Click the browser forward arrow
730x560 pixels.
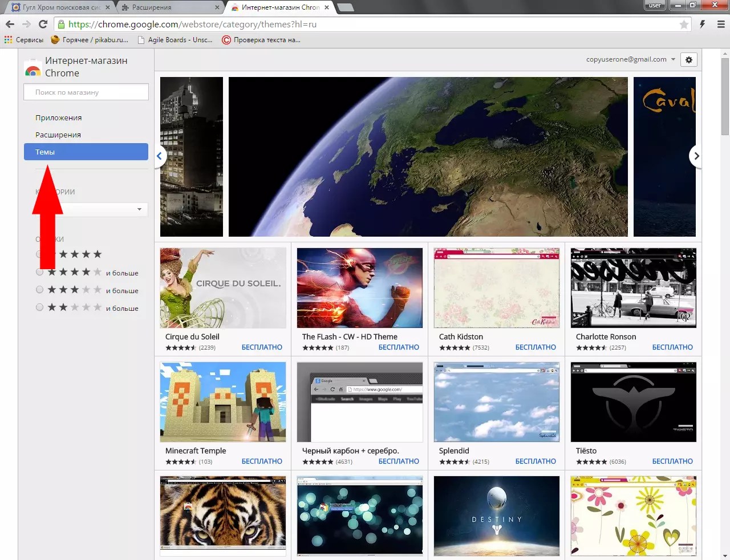pos(26,24)
